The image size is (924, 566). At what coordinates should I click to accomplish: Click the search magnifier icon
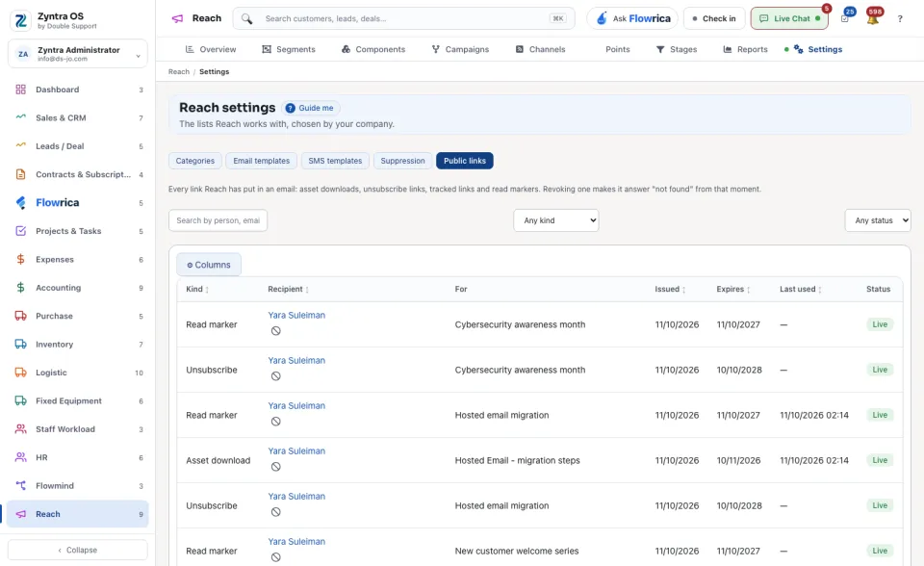[247, 19]
